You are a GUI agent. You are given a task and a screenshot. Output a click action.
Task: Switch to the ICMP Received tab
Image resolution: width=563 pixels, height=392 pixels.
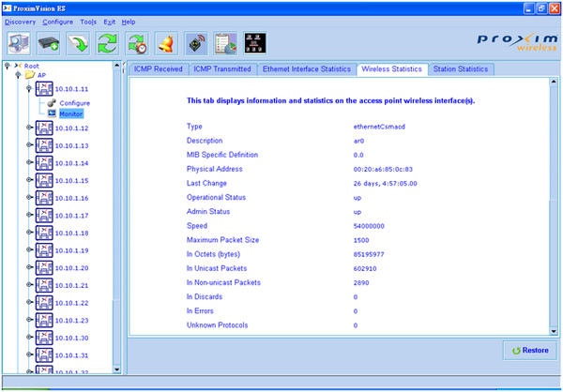pos(159,68)
